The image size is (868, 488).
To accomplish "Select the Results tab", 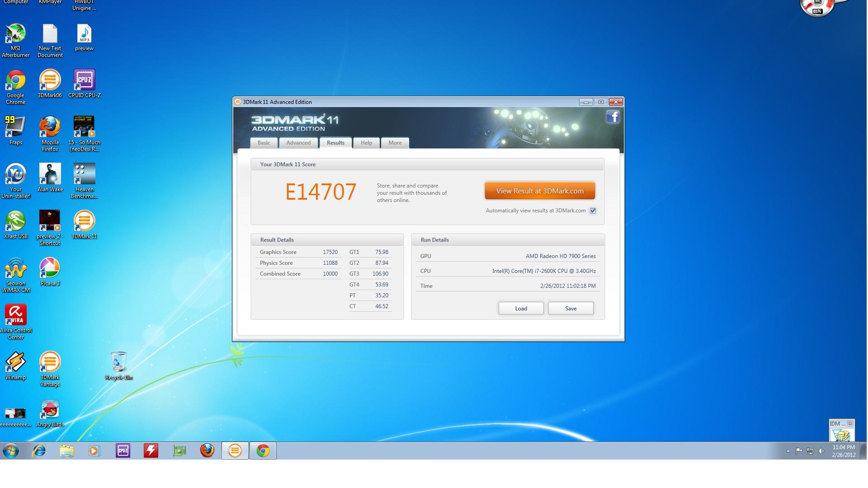I will pyautogui.click(x=335, y=143).
